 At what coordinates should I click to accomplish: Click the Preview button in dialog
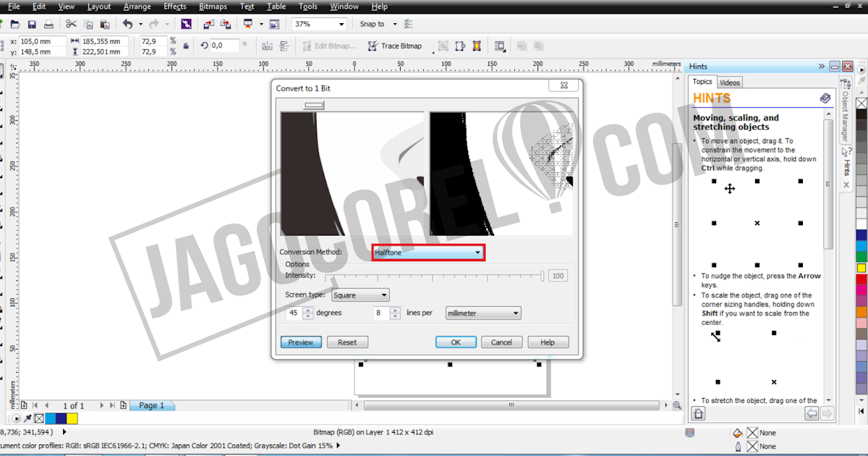pyautogui.click(x=301, y=342)
